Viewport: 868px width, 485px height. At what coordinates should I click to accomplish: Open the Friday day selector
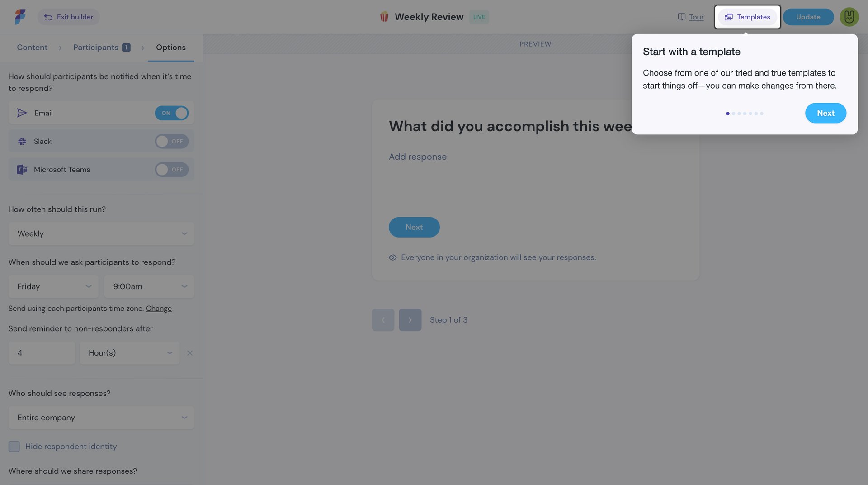53,286
